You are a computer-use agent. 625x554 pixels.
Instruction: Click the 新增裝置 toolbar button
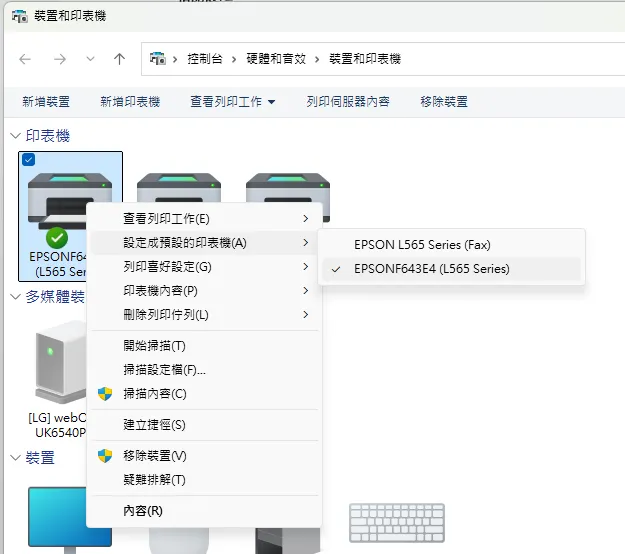(46, 102)
